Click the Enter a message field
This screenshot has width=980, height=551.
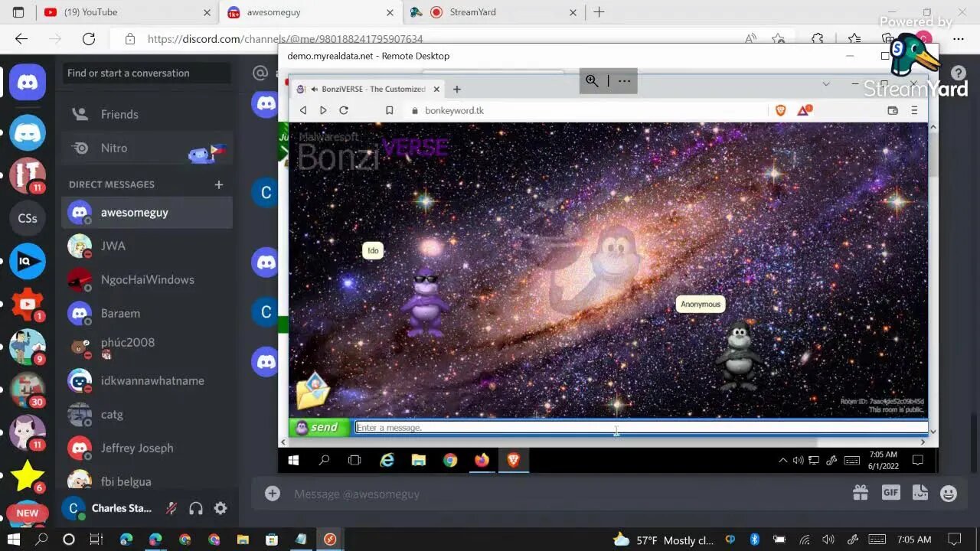[642, 427]
